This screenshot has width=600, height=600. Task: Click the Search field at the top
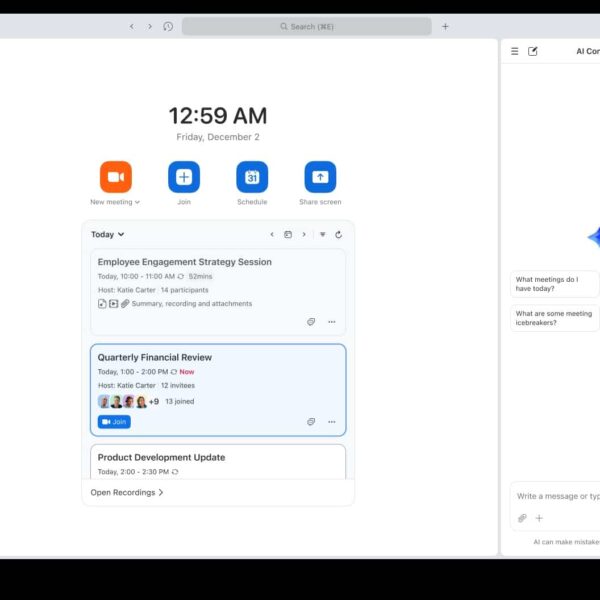tap(307, 26)
